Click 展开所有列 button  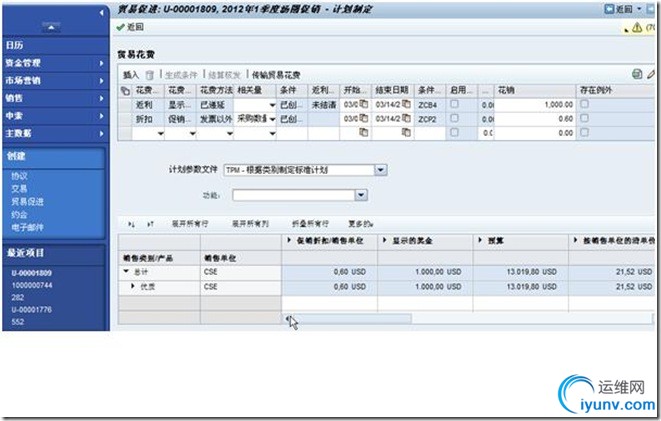[x=250, y=224]
